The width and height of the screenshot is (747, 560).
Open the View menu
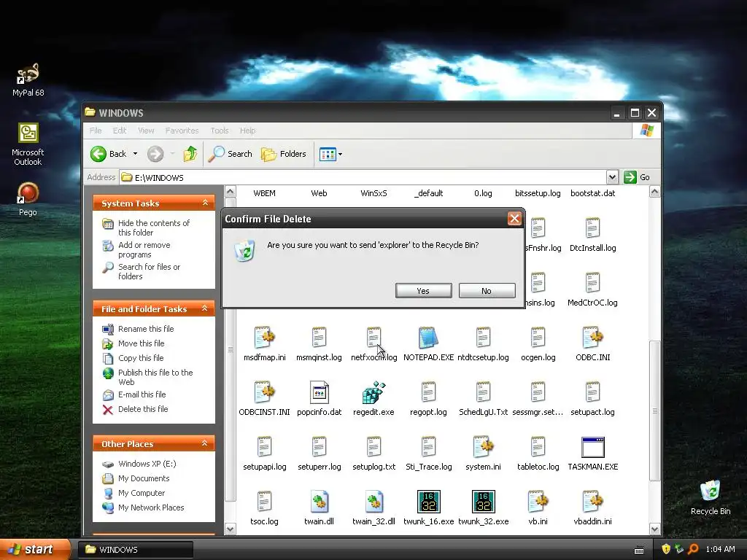[x=146, y=131]
